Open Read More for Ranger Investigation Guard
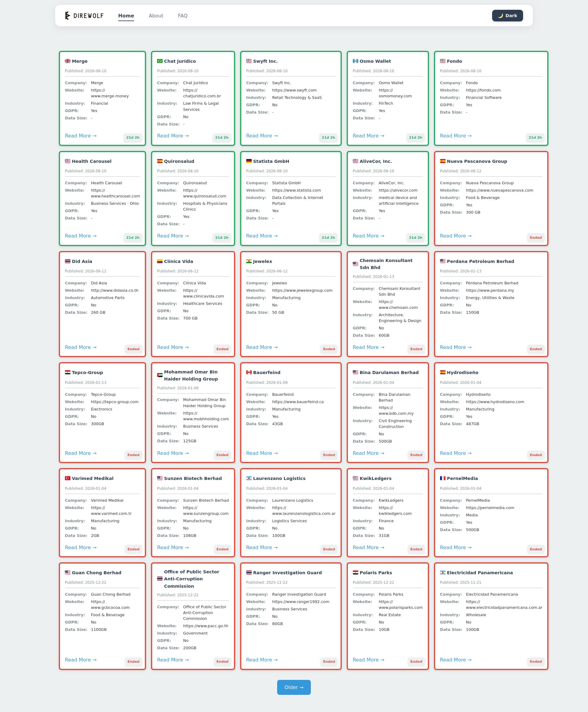This screenshot has width=588, height=712. (x=262, y=660)
